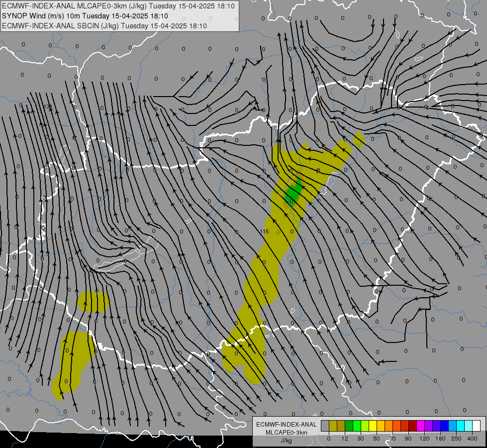Screen dimensions: 487x448
Task: Click the orange legend swatch left of 70
Action: pos(389,426)
